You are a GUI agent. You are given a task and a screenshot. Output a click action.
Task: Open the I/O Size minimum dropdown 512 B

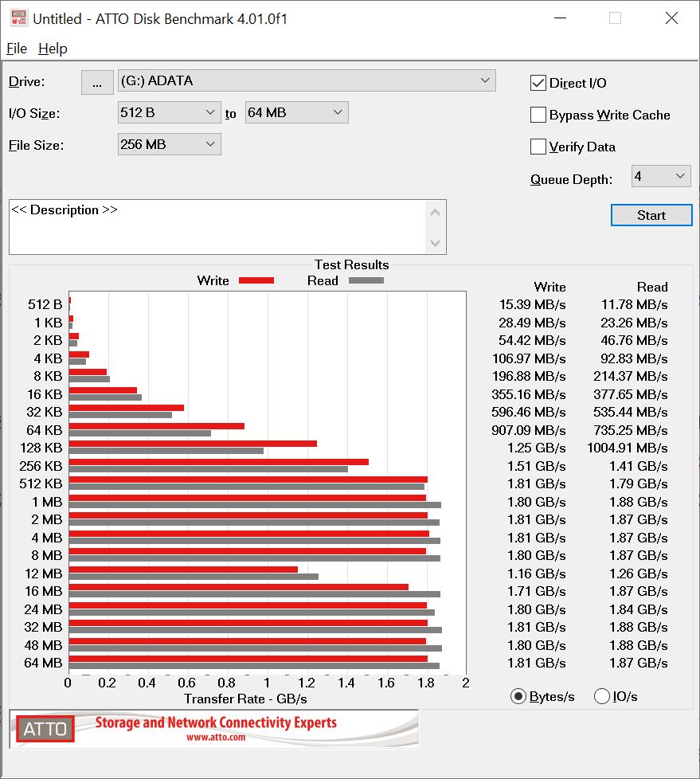click(x=169, y=112)
